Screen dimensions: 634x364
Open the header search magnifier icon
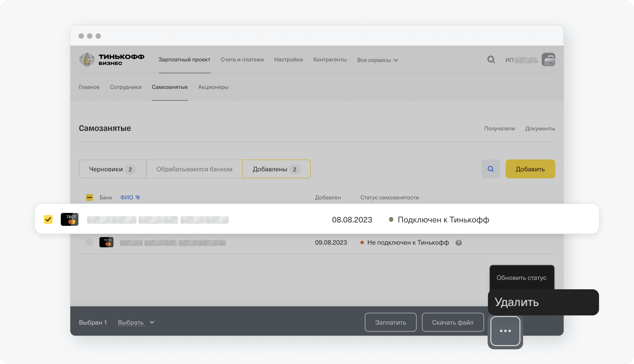coord(491,60)
